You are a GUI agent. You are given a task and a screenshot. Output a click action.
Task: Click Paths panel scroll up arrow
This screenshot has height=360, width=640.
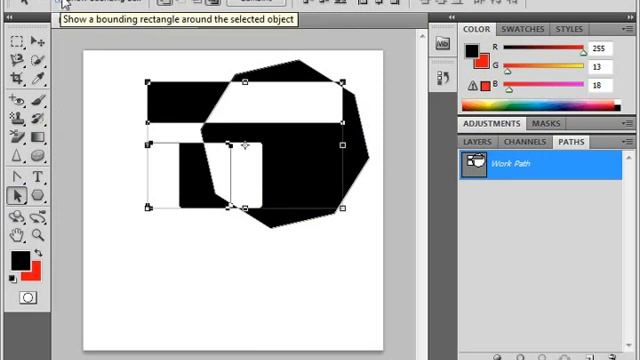pyautogui.click(x=629, y=157)
